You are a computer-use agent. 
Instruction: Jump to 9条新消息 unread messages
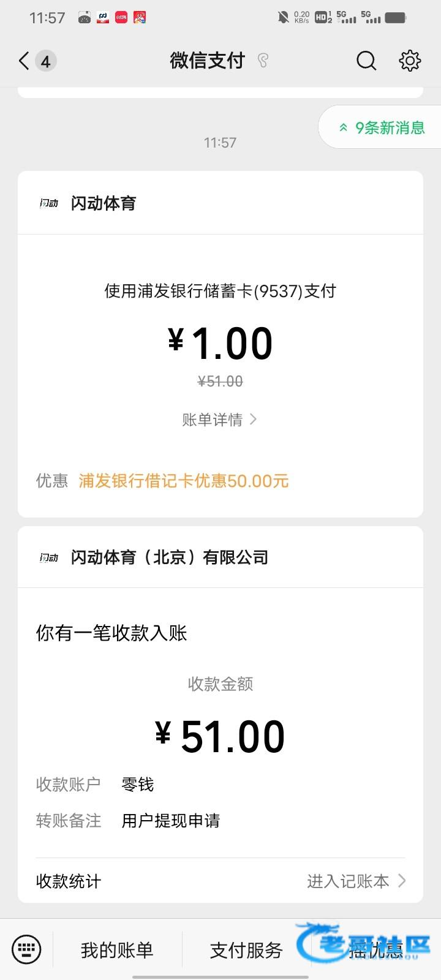[x=382, y=127]
